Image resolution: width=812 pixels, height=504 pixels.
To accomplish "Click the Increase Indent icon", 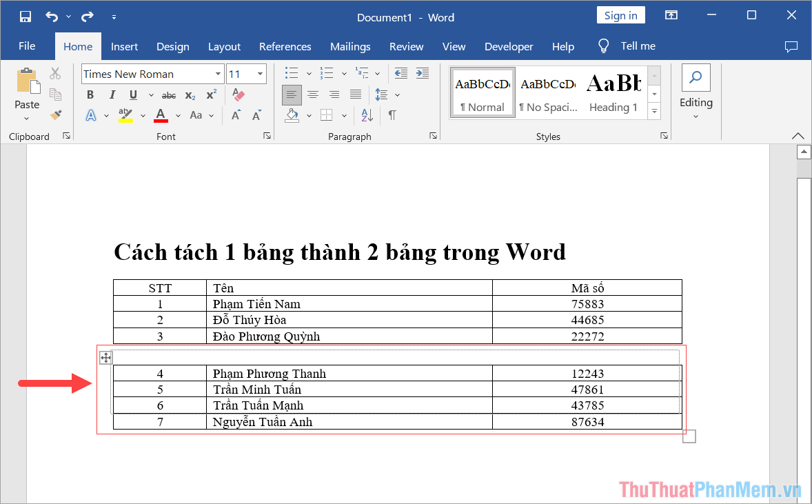I will 422,73.
